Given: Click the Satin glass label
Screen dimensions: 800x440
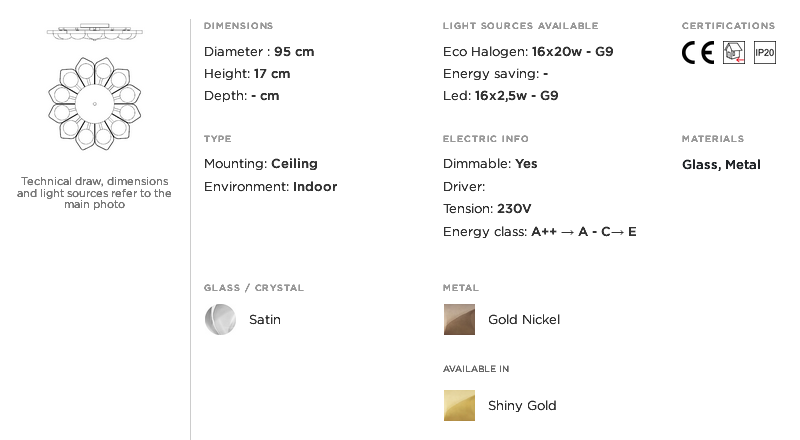Looking at the screenshot, I should [265, 320].
